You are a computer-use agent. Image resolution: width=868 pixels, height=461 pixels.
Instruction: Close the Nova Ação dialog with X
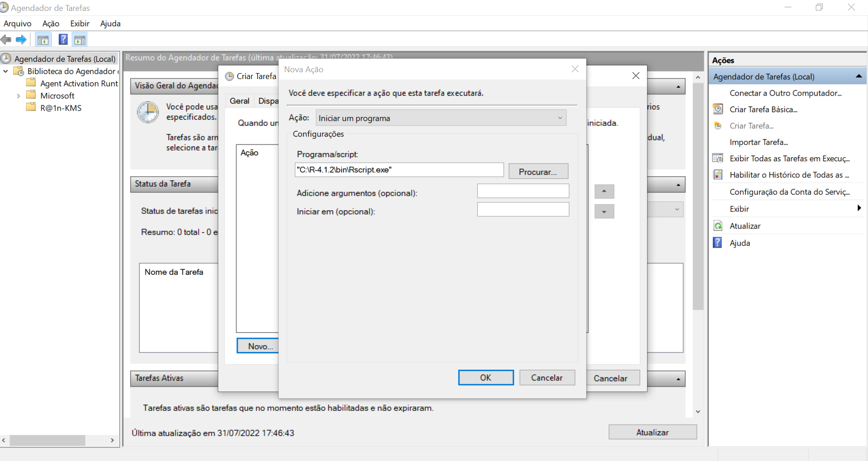point(575,69)
